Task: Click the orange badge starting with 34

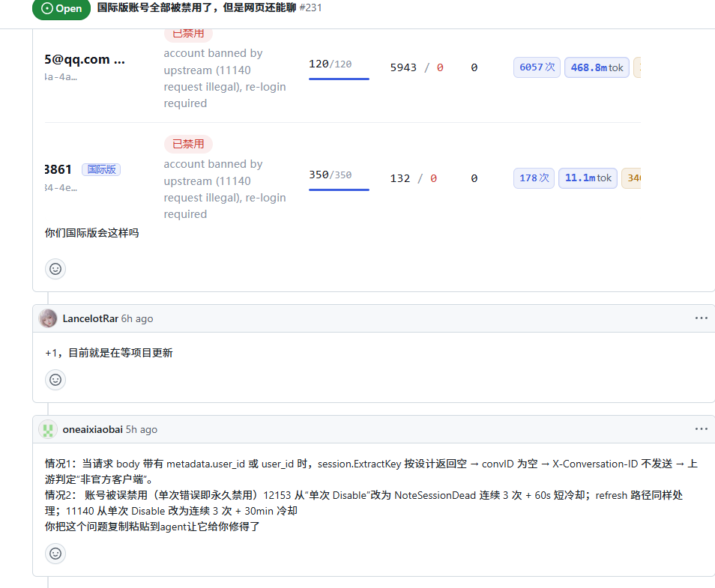Action: 632,178
